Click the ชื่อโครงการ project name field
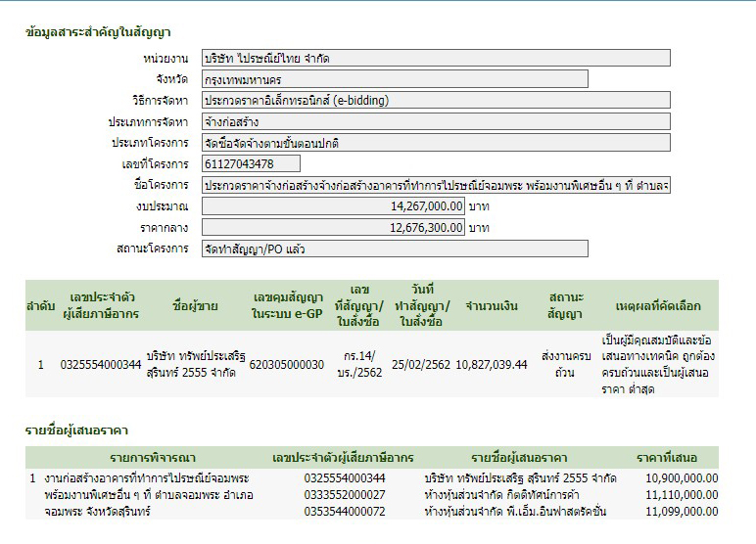 coord(436,185)
